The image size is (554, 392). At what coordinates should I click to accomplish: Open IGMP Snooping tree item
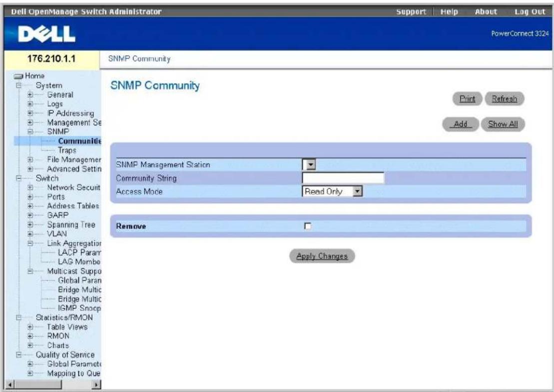point(79,308)
